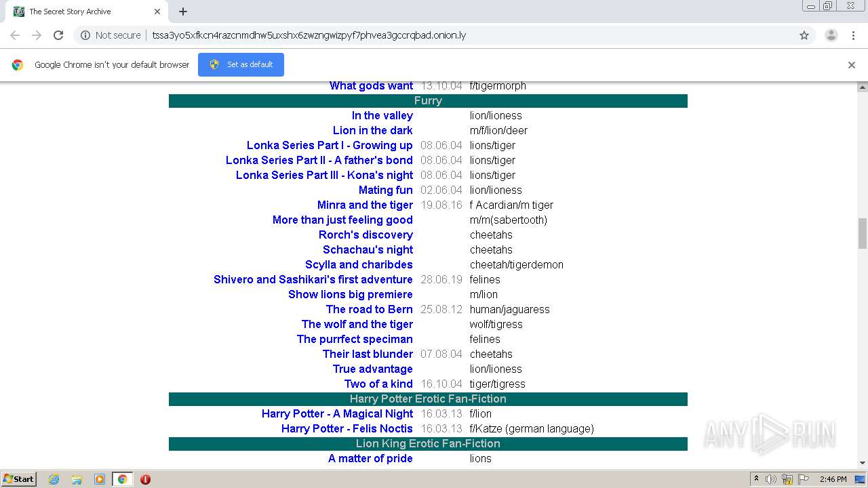Open 'Harry Potter - Felis Noctis' link
Viewport: 868px width, 488px height.
pos(347,428)
